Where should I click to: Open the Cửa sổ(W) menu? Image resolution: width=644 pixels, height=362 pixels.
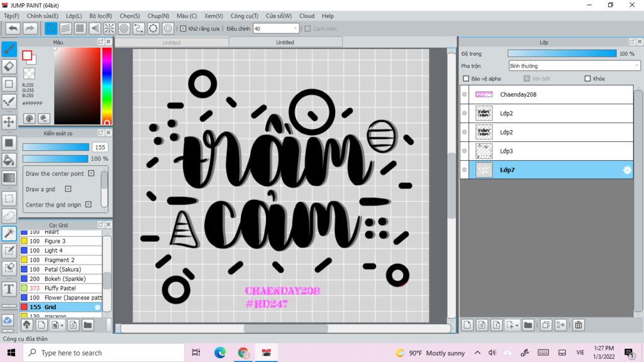point(279,16)
